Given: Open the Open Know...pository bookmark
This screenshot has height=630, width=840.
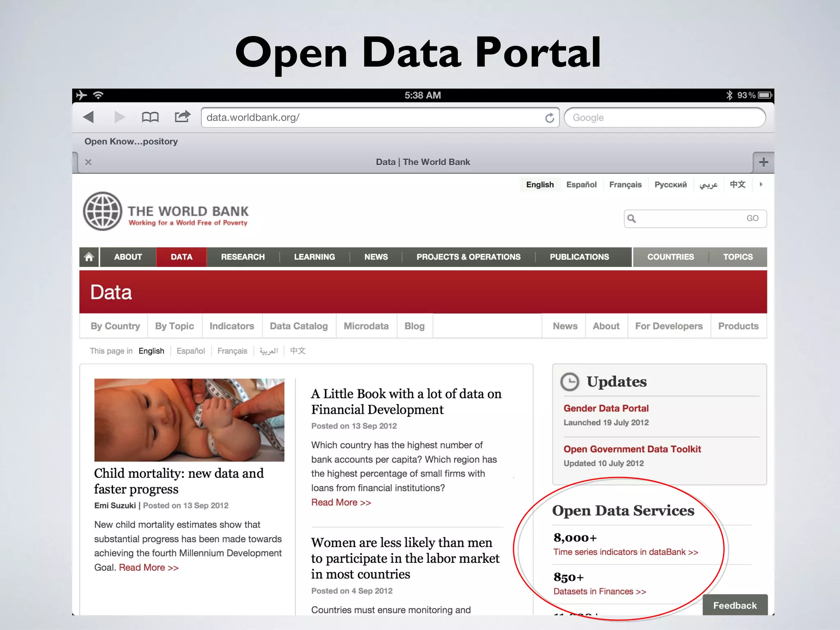Looking at the screenshot, I should (131, 142).
